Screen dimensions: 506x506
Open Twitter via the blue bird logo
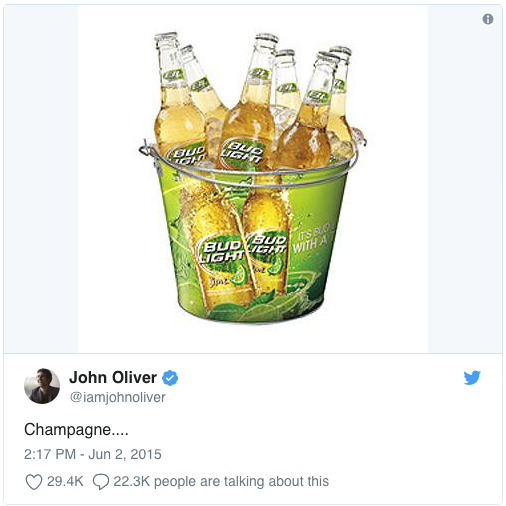[472, 378]
